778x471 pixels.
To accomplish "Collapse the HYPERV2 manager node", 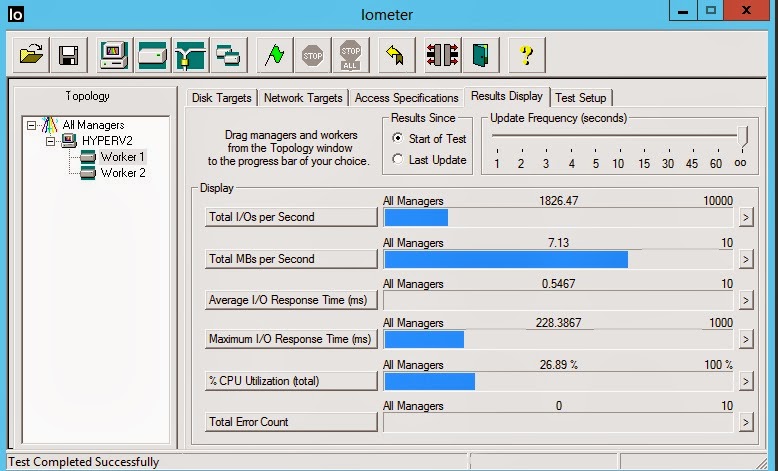I will (x=50, y=141).
